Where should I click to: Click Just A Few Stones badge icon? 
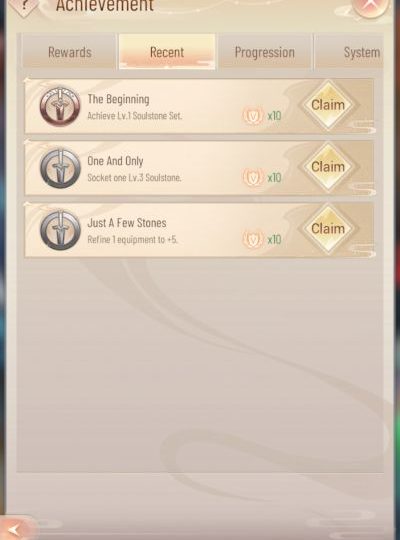[60, 230]
